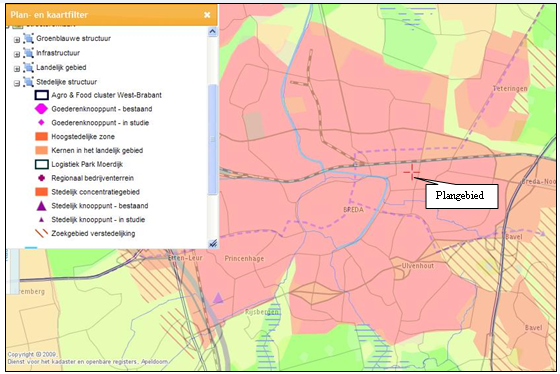The width and height of the screenshot is (560, 374).
Task: Select 'Goederenknooppunt - bestaand' legend text
Action: [x=102, y=109]
